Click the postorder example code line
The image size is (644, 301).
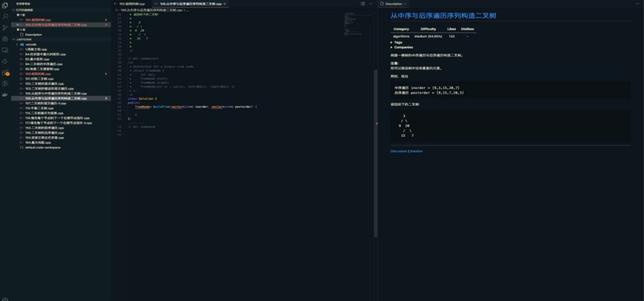429,93
